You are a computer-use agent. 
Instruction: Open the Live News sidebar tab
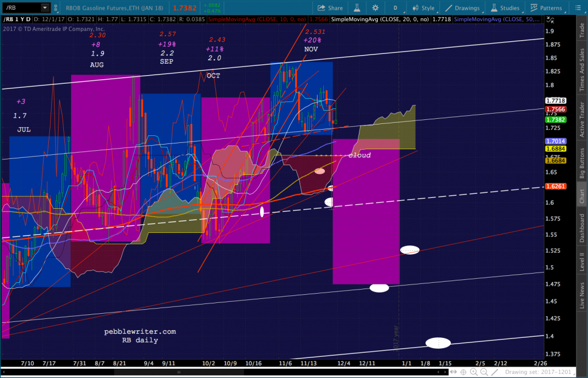(582, 295)
